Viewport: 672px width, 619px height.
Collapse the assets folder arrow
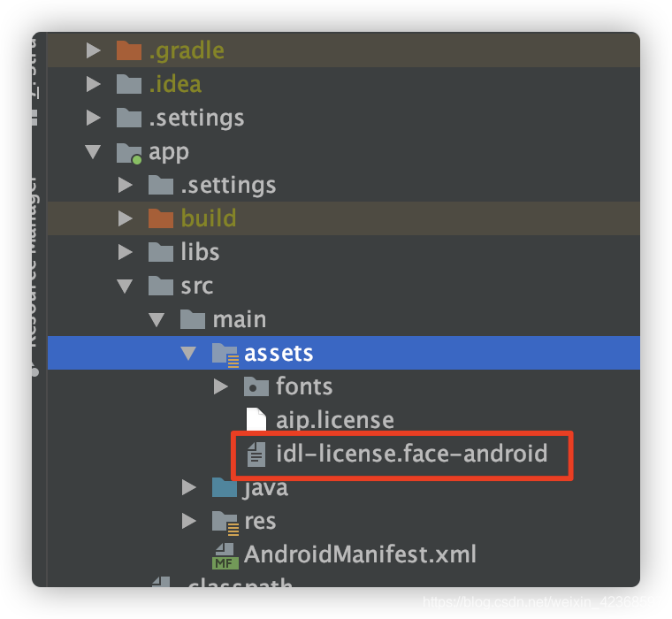coord(188,353)
